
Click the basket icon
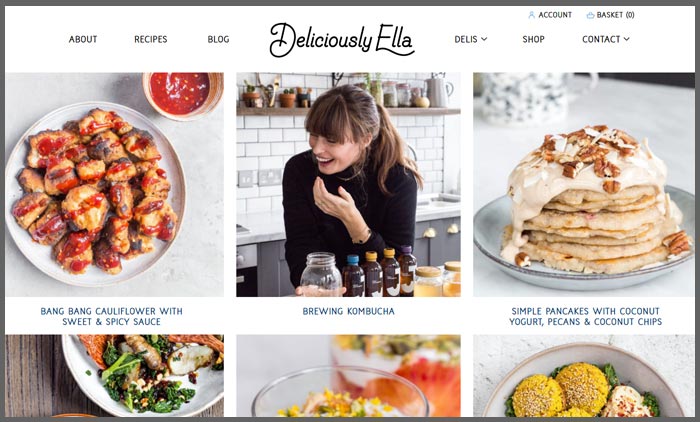(x=590, y=15)
